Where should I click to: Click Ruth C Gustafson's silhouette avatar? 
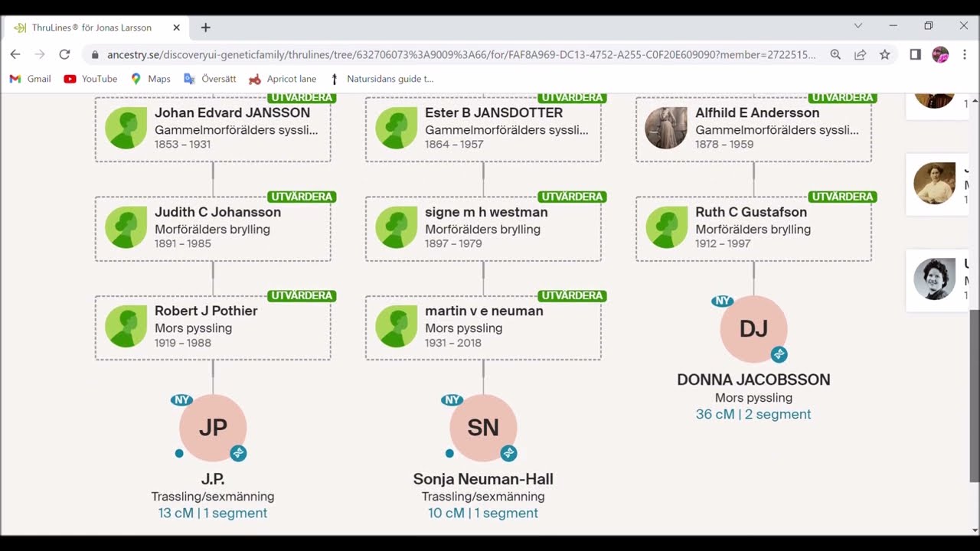666,227
